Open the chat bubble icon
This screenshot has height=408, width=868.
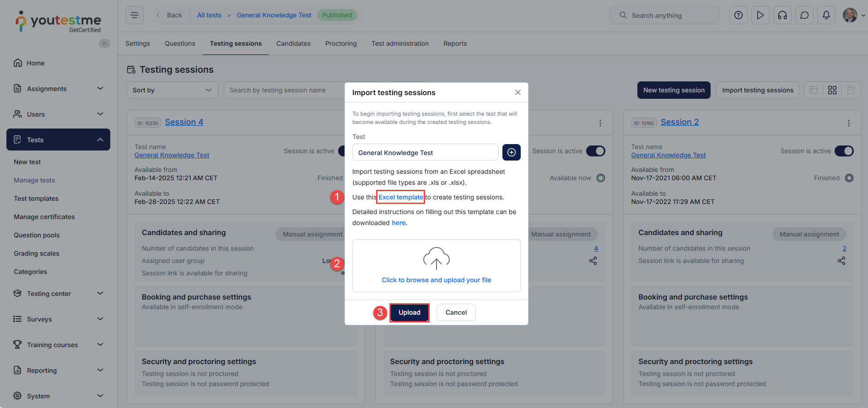pyautogui.click(x=804, y=15)
